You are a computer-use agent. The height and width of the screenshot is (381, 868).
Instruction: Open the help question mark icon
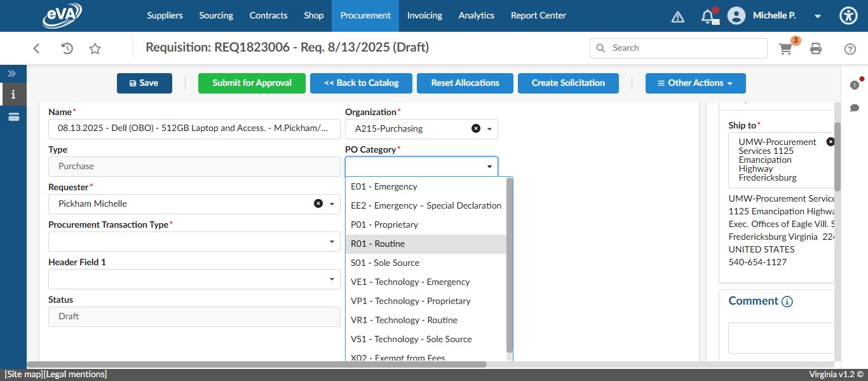[850, 48]
